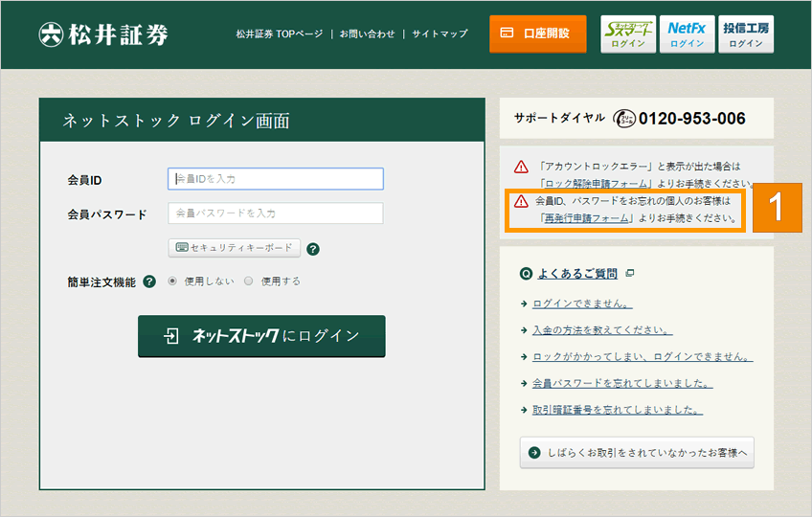Click the Matsui Securities logo
This screenshot has width=812, height=517.
click(x=103, y=34)
